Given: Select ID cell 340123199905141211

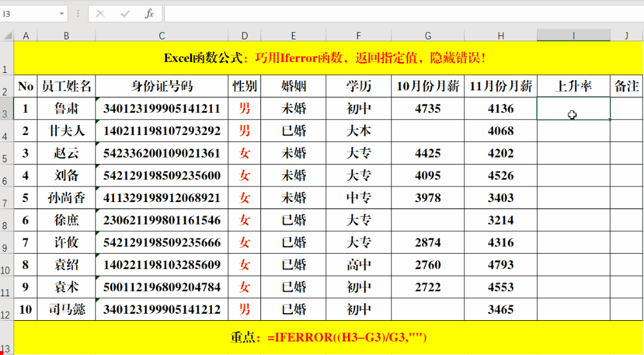Looking at the screenshot, I should click(x=162, y=108).
